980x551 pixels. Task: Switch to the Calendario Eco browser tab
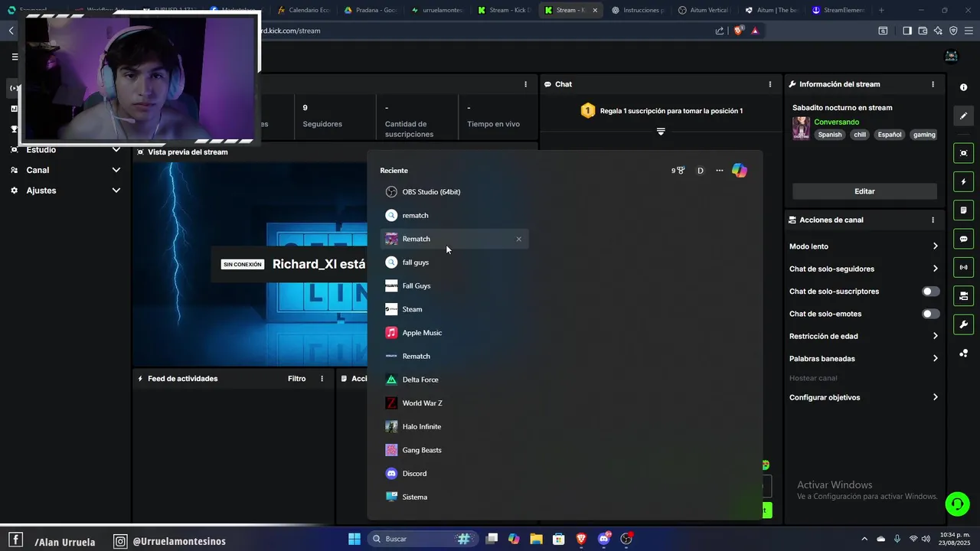click(x=303, y=10)
